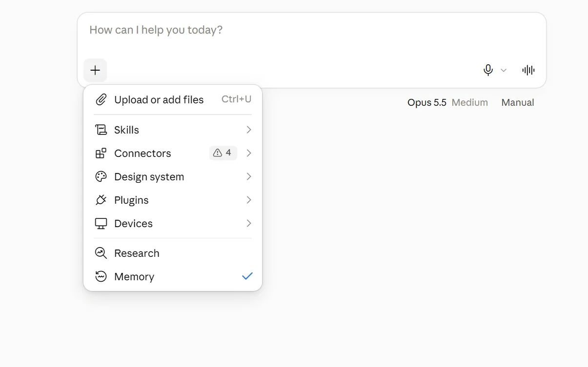Click the Connectors warning badge showing 4

pos(223,153)
